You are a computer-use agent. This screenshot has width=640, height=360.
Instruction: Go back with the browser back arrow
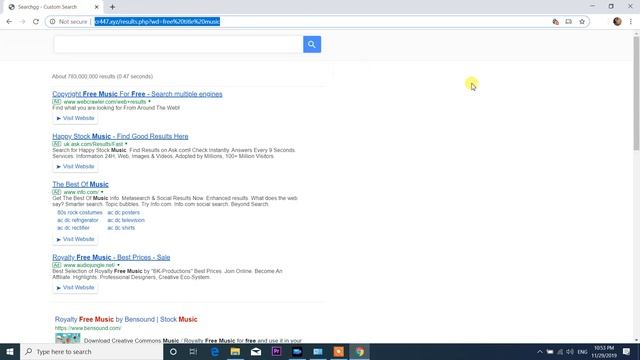click(x=9, y=22)
